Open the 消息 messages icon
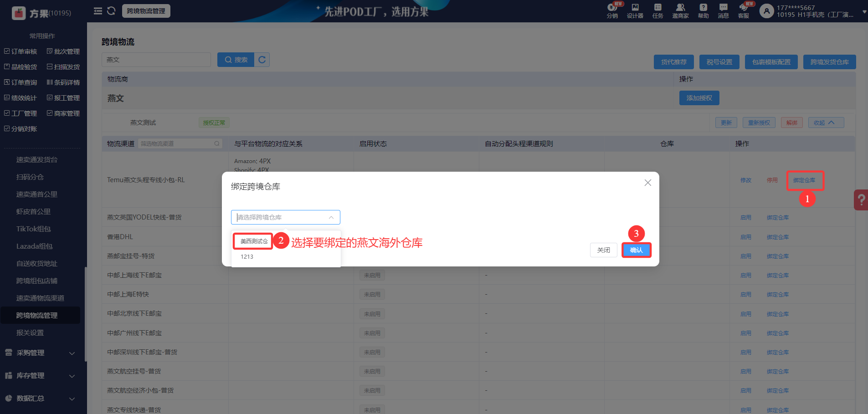Screen dimensions: 868x414 (x=724, y=10)
